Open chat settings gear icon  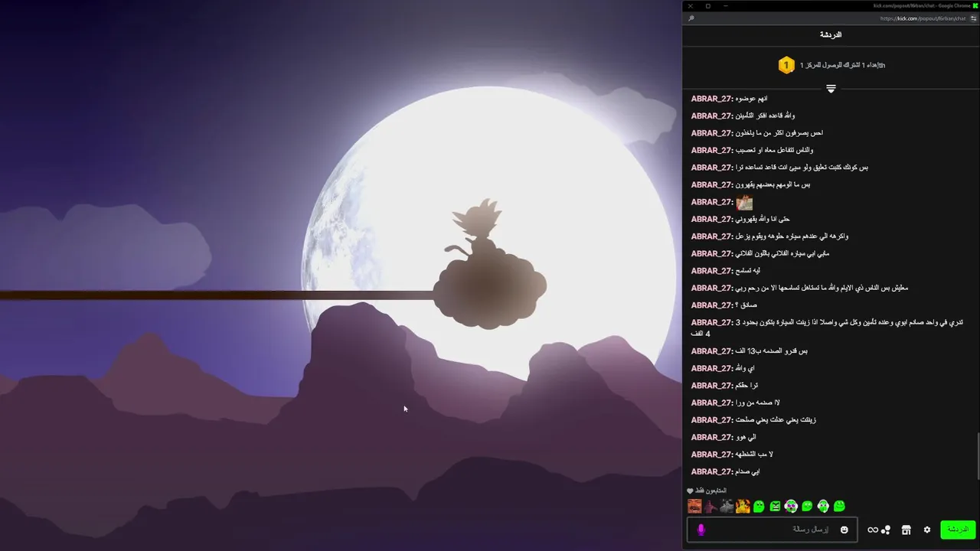tap(927, 530)
